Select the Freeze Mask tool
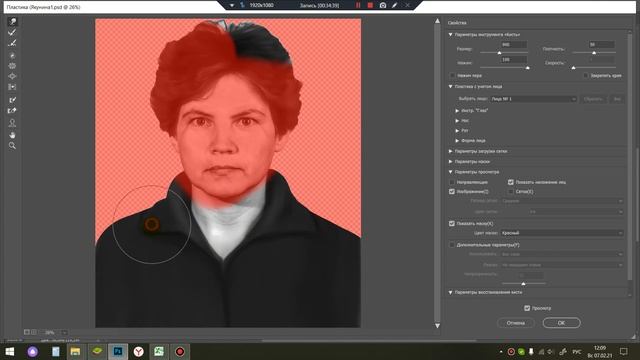Viewport: 640px width, 360px height. [12, 100]
